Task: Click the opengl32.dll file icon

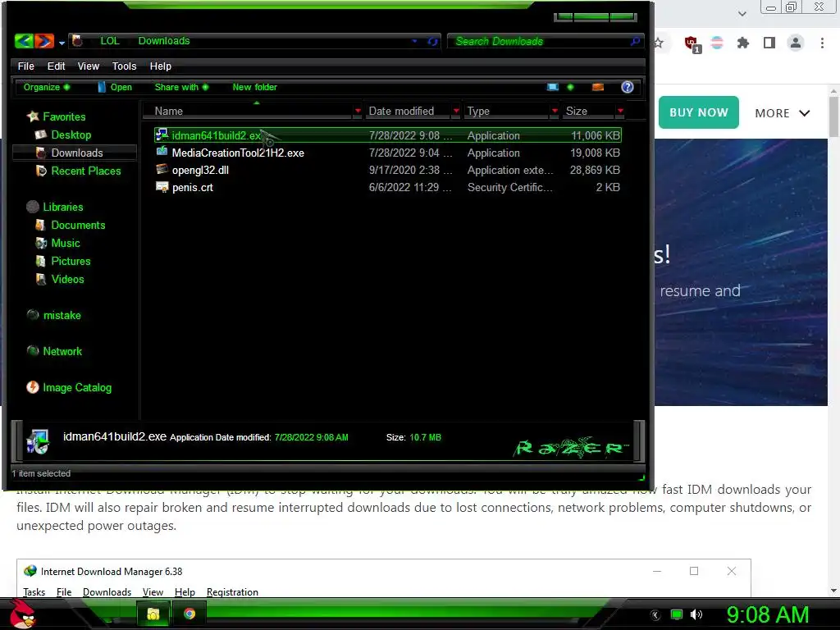Action: [162, 169]
